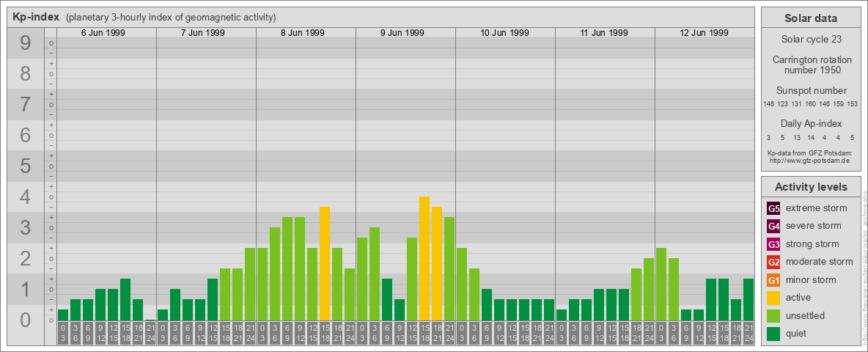The image size is (868, 352).
Task: Click the single yellow bar on 8 Jun
Action: (324, 263)
